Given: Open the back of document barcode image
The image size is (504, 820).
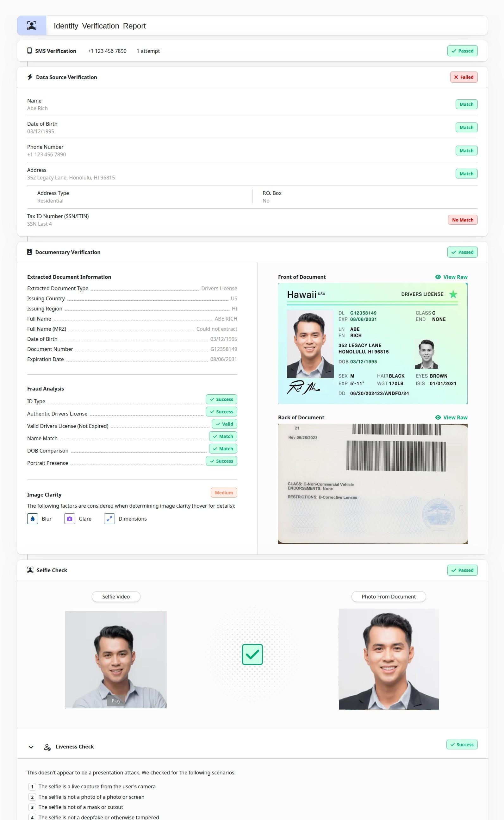Looking at the screenshot, I should coord(373,484).
